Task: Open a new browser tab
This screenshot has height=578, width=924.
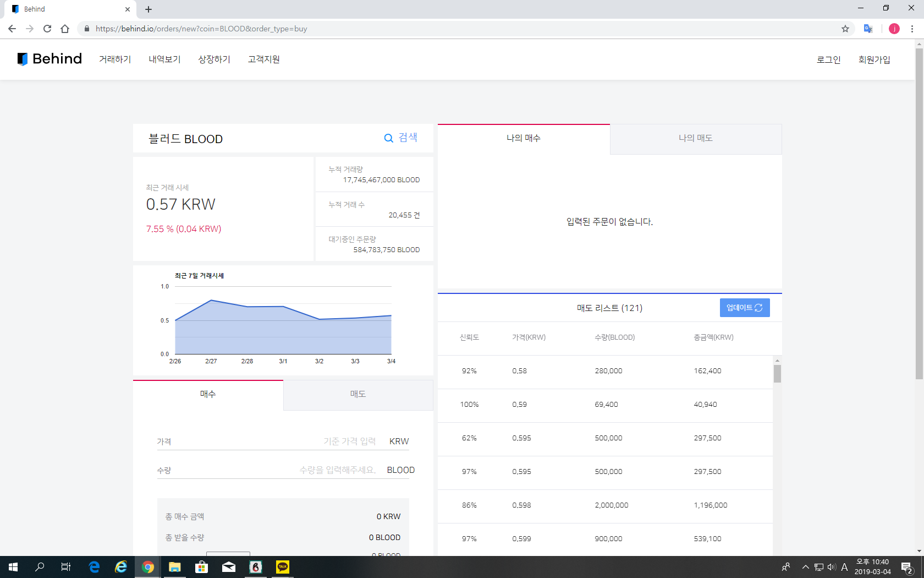Action: coord(148,9)
